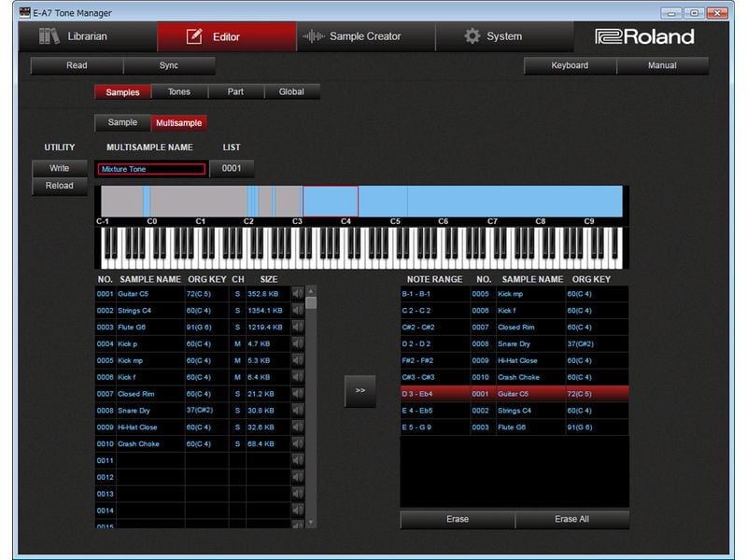Click the Sync button
The width and height of the screenshot is (747, 560).
point(169,65)
